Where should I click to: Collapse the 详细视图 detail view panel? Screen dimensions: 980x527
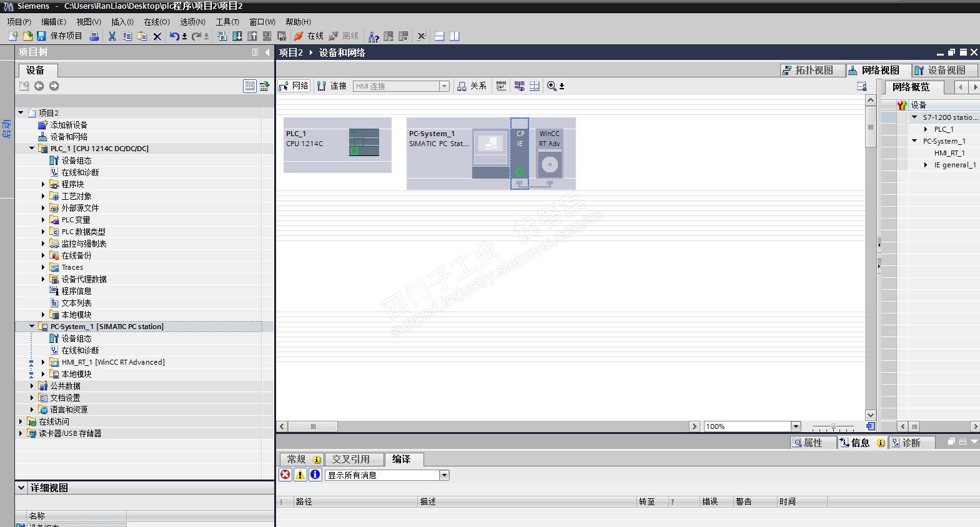click(x=21, y=488)
